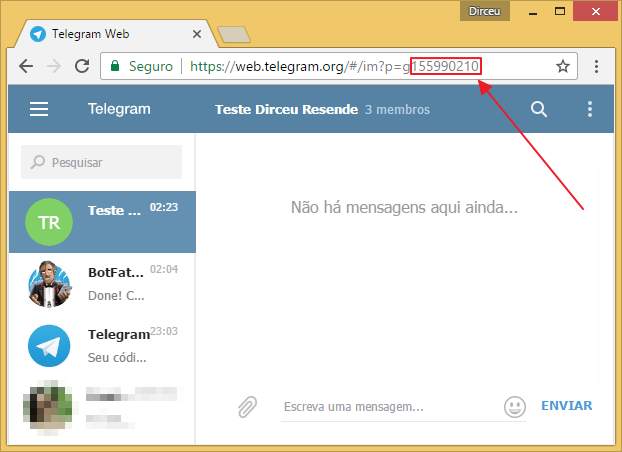
Task: Open the three-dot chat options menu
Action: (590, 109)
